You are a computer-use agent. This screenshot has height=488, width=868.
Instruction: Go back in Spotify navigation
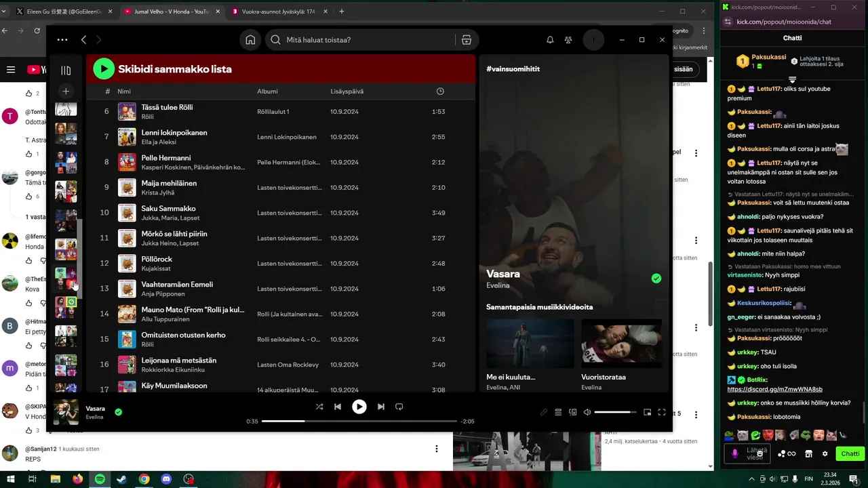[x=83, y=40]
